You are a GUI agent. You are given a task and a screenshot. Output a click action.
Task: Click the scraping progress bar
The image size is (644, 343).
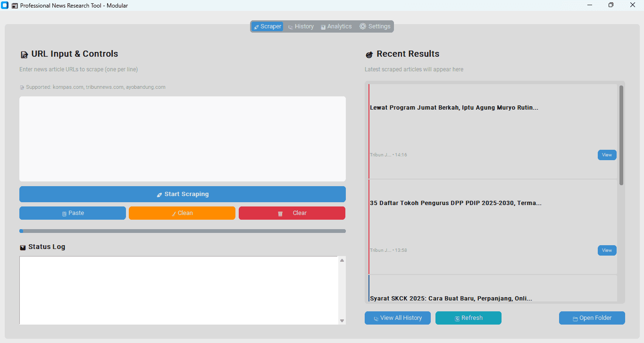[x=182, y=231]
